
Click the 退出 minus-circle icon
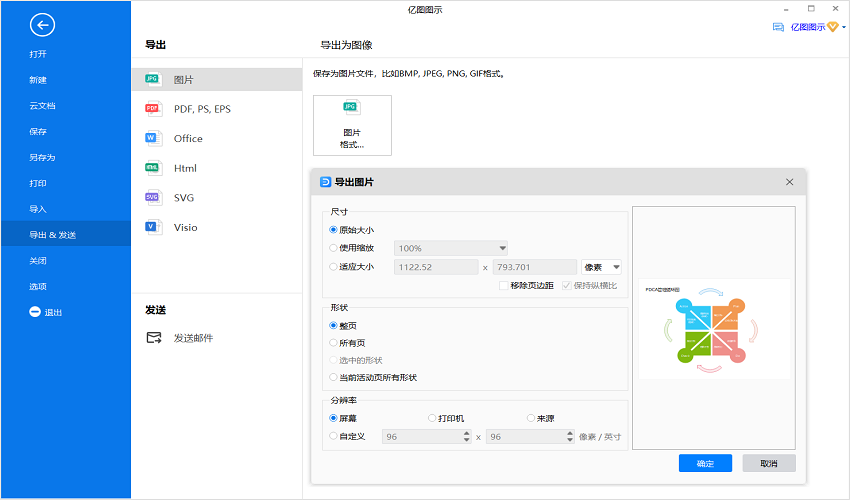pyautogui.click(x=35, y=312)
